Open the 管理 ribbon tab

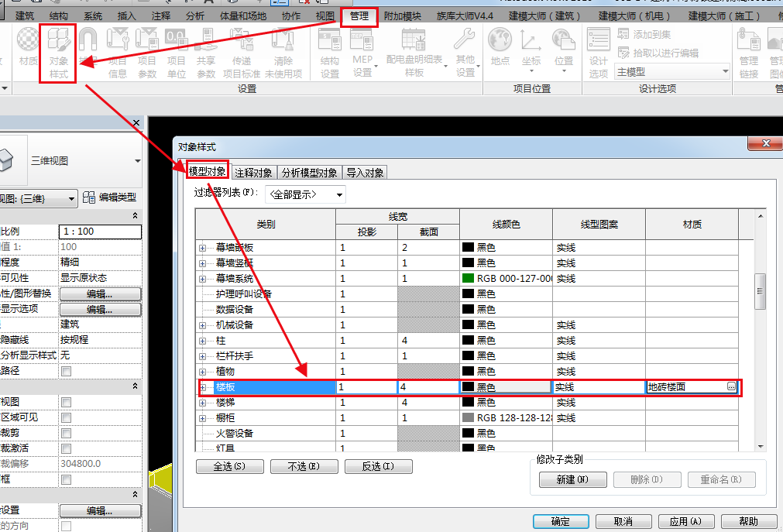359,16
